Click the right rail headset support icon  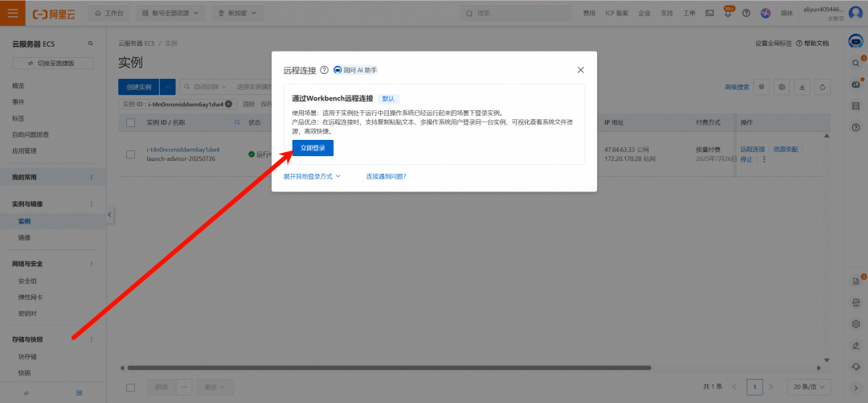click(855, 367)
